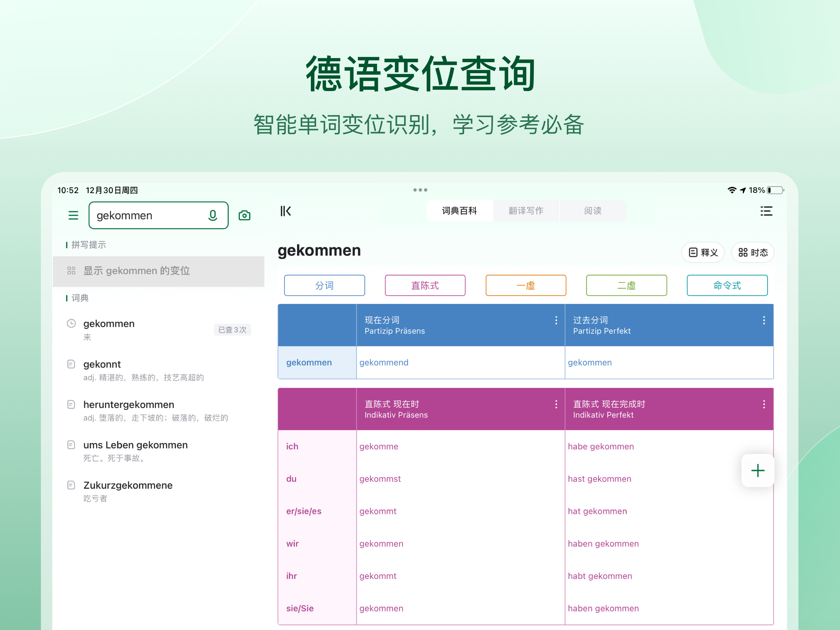Click the present participle gekommend
The image size is (840, 630).
click(x=384, y=362)
